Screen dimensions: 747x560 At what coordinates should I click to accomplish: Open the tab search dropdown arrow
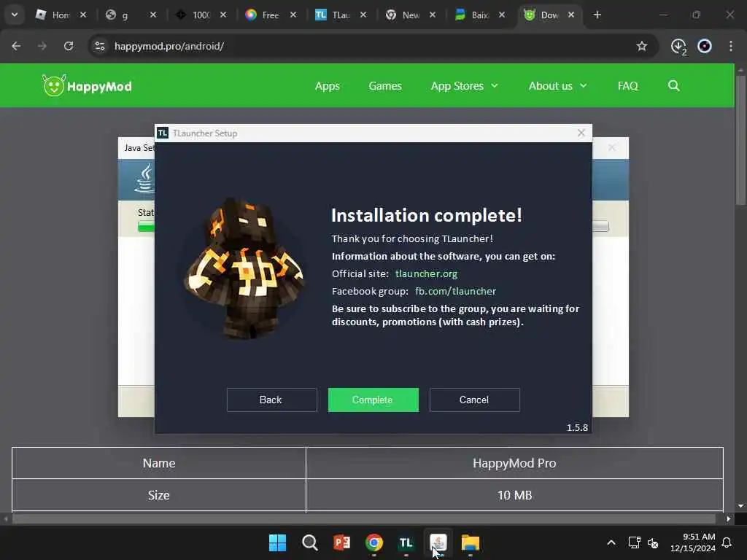click(15, 15)
